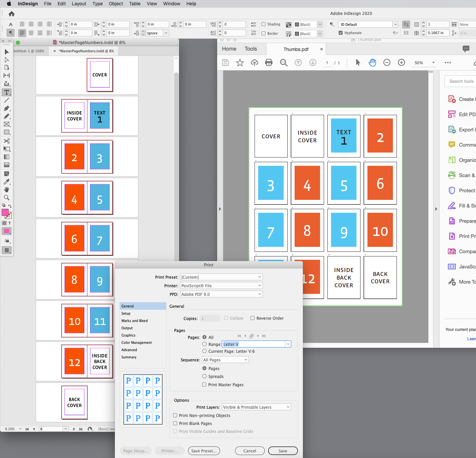Expand the Print Layers dropdown
The height and width of the screenshot is (458, 476).
(x=256, y=407)
